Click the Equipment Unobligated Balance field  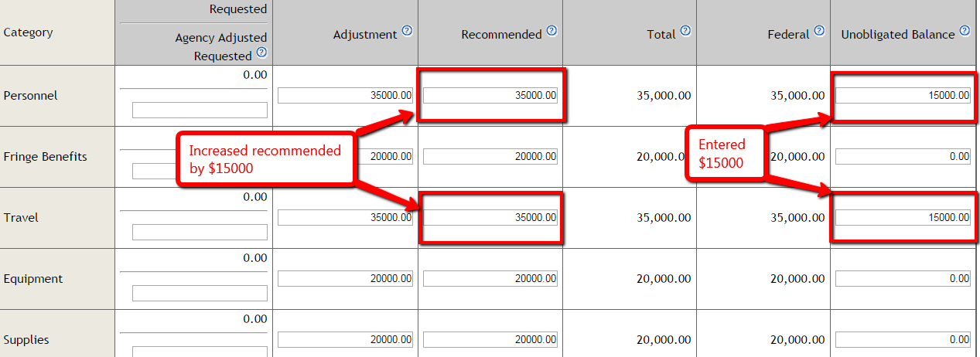point(903,278)
